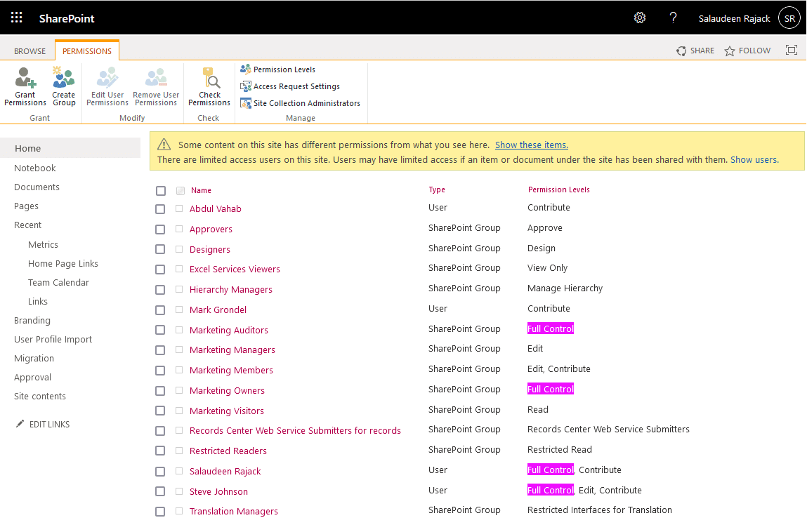Open the Permissions ribbon tab
Viewport: 807px width, 532px height.
86,50
